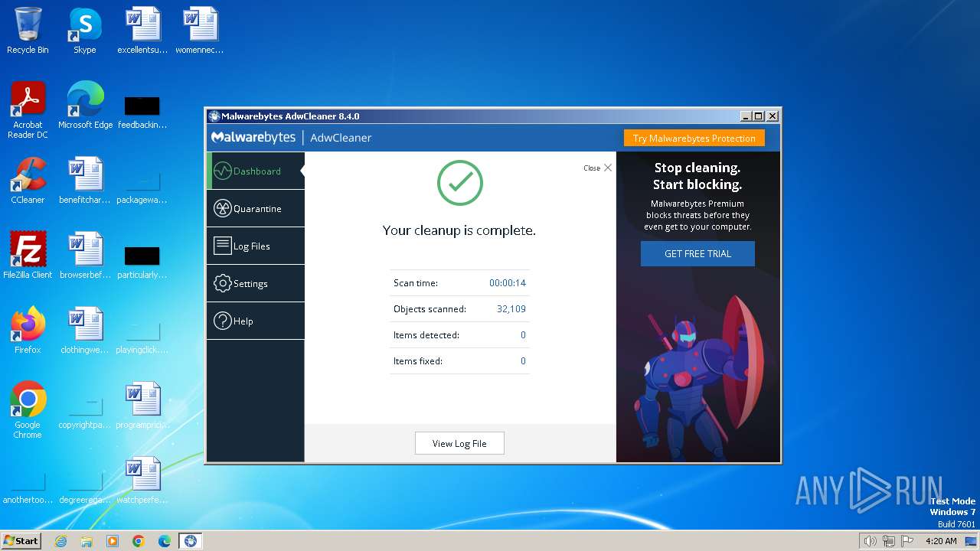Select the particularly... desktop file

click(142, 262)
